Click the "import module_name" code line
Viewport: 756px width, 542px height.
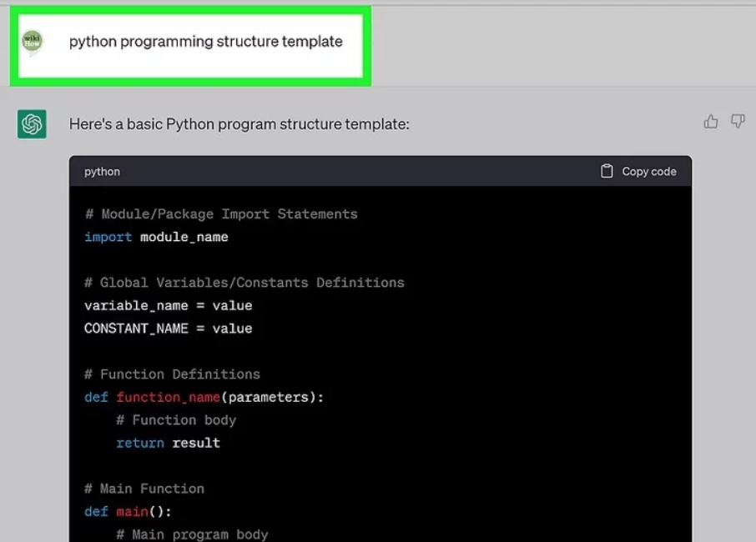156,237
